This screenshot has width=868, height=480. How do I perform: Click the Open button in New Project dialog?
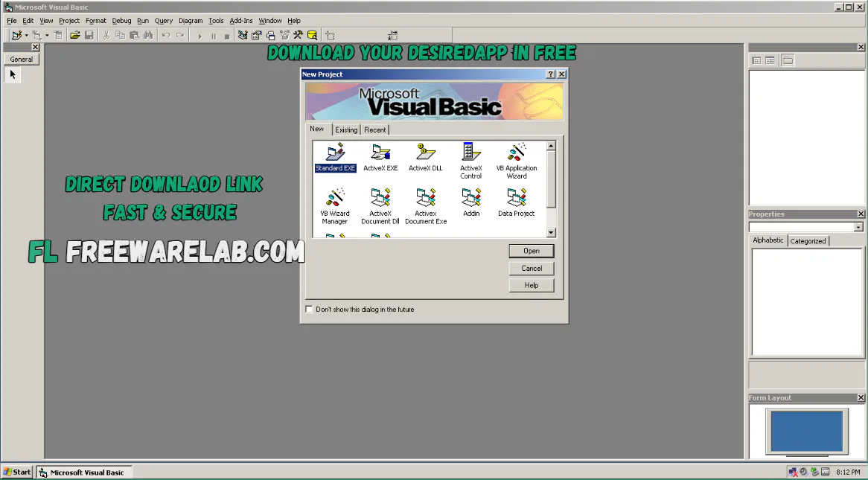click(531, 251)
